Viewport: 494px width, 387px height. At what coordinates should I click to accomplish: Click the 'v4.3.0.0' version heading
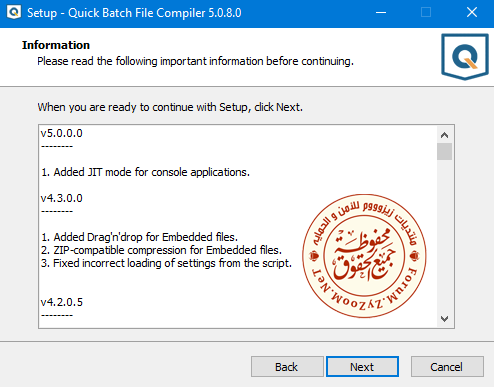(x=62, y=198)
